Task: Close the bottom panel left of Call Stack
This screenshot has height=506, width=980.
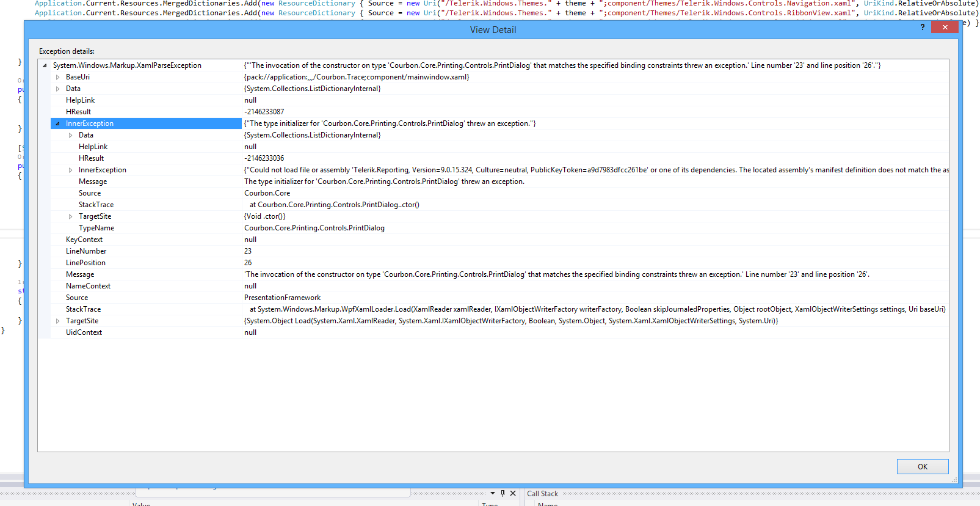Action: click(x=513, y=493)
